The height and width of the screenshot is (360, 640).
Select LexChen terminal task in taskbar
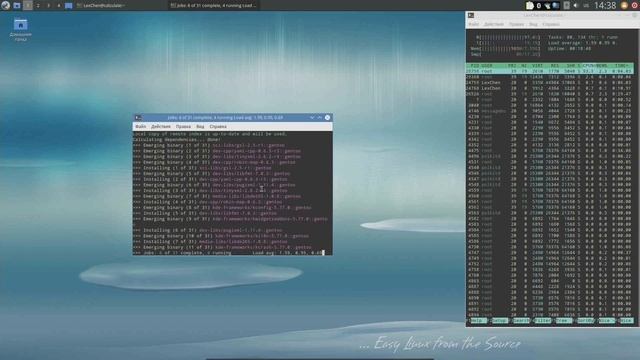pos(120,5)
